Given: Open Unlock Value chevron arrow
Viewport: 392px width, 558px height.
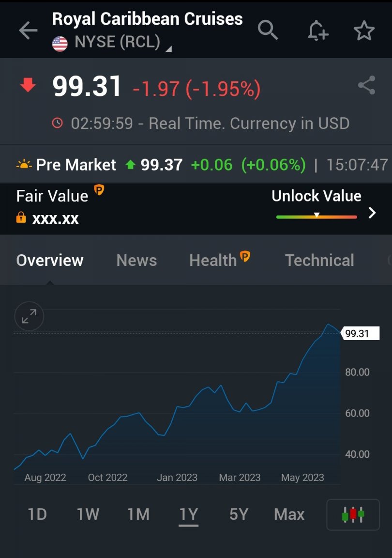Looking at the screenshot, I should (372, 213).
